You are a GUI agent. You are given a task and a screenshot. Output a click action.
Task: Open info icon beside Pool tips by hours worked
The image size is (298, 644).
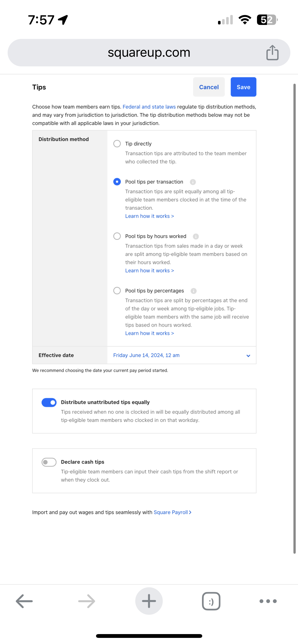(196, 236)
